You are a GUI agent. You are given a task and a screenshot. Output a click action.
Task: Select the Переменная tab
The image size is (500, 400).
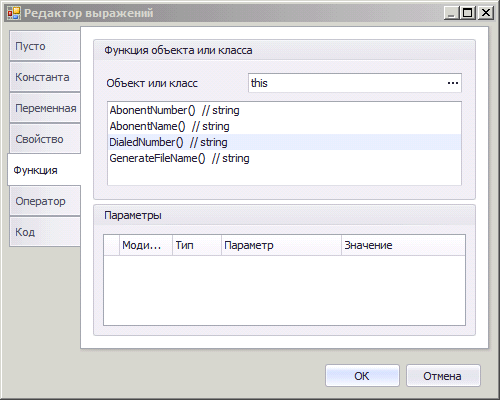click(45, 108)
